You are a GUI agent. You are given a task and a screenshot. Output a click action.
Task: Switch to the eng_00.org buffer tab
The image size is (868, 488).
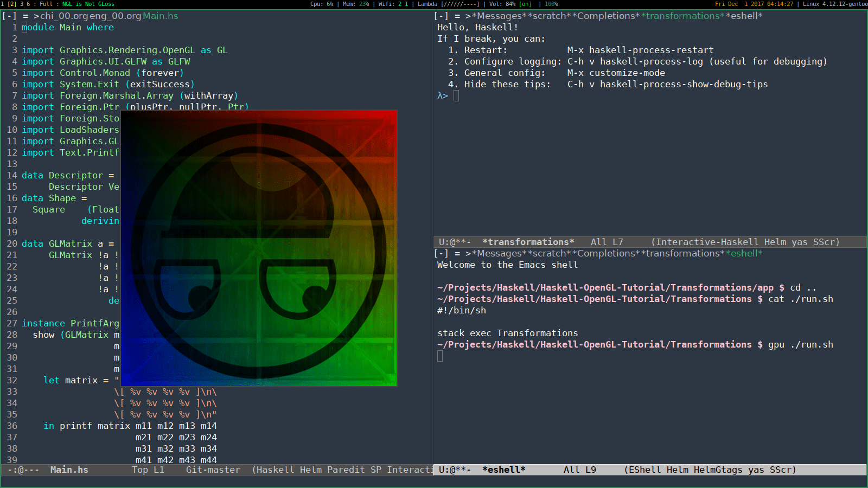114,16
